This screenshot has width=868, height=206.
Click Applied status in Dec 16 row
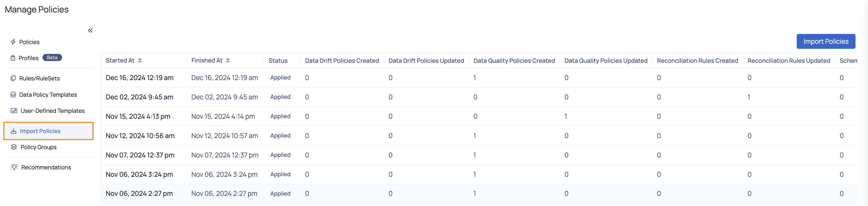[x=280, y=77]
